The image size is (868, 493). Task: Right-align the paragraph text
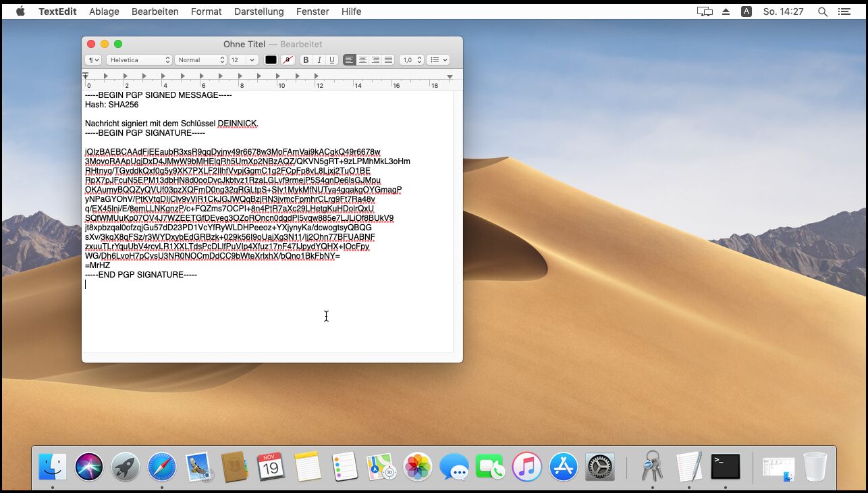tap(375, 60)
